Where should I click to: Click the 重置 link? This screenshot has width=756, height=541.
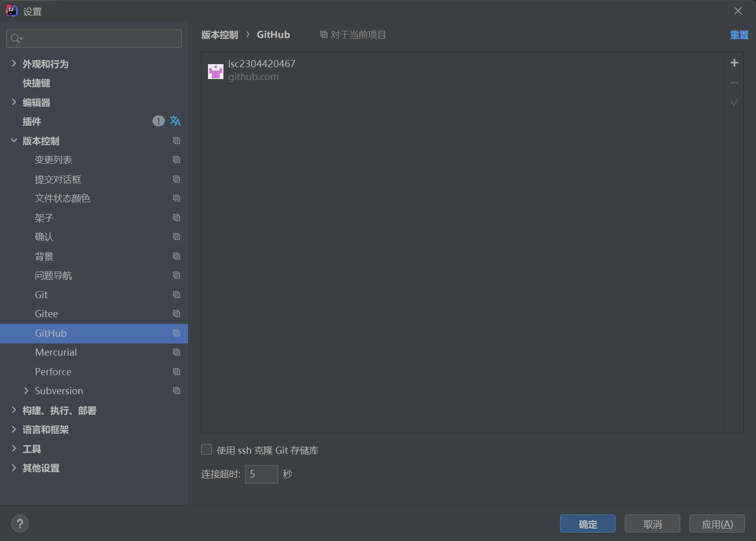[739, 35]
